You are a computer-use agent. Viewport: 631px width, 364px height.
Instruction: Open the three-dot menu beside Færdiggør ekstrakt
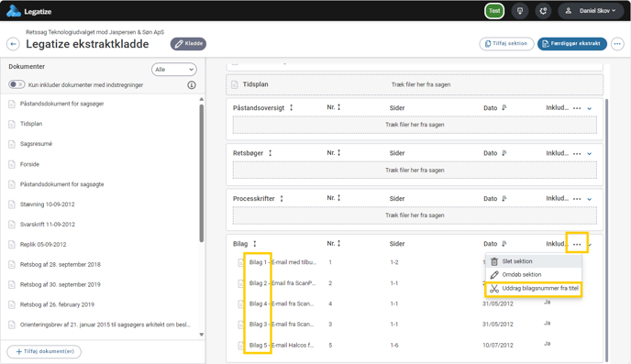[617, 44]
